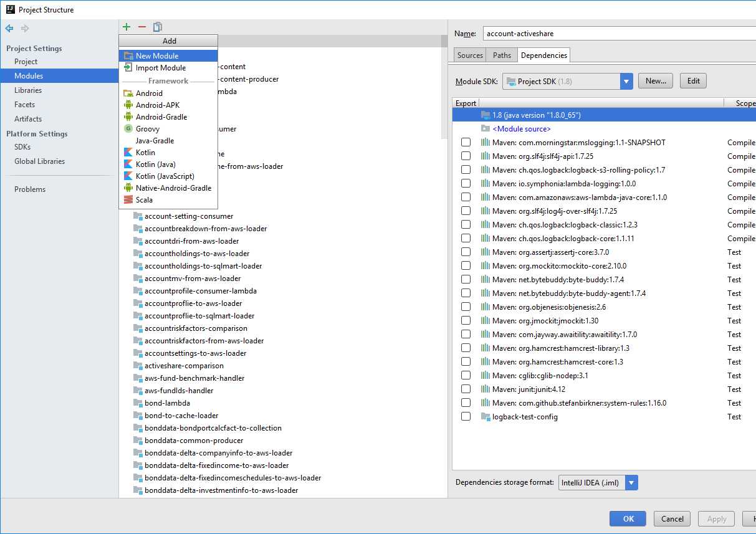Check export for lambda-logging:1.0.0 dependency
Image resolution: width=756 pixels, height=534 pixels.
click(x=466, y=184)
